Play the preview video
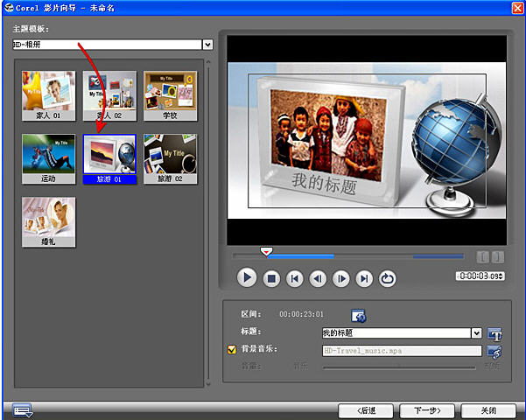The width and height of the screenshot is (526, 420). click(x=247, y=277)
